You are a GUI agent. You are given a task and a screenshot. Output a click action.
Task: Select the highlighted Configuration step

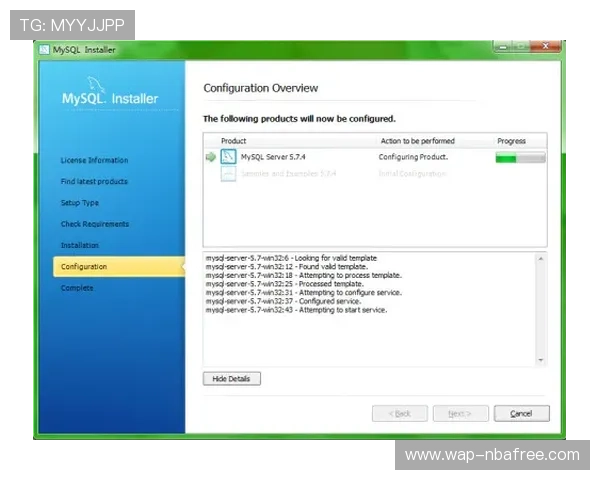click(x=119, y=267)
